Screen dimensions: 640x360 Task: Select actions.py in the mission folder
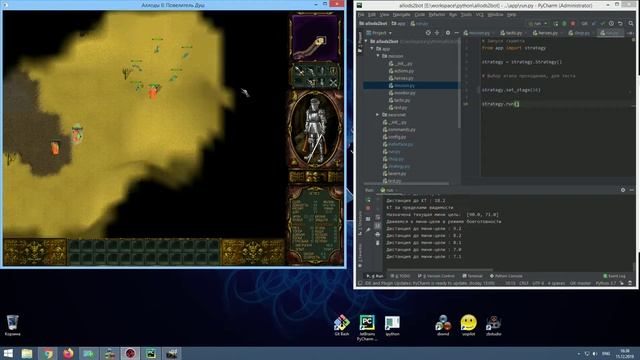point(402,71)
